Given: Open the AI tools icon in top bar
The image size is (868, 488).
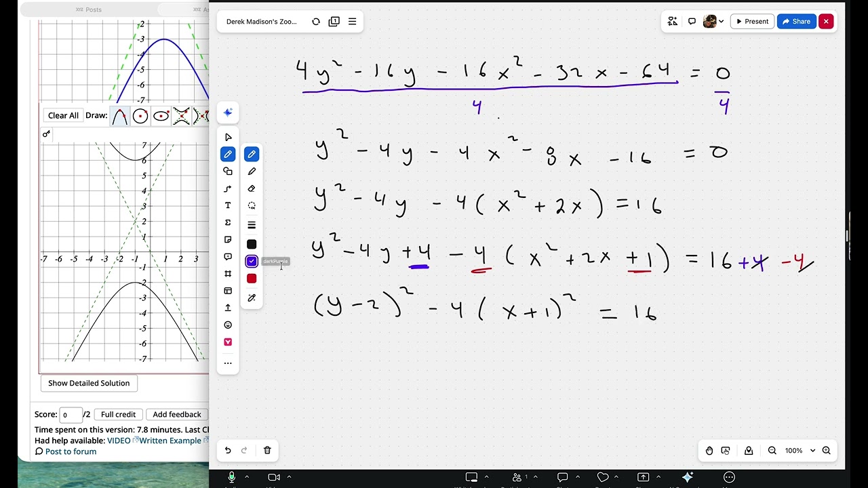Looking at the screenshot, I should [673, 22].
